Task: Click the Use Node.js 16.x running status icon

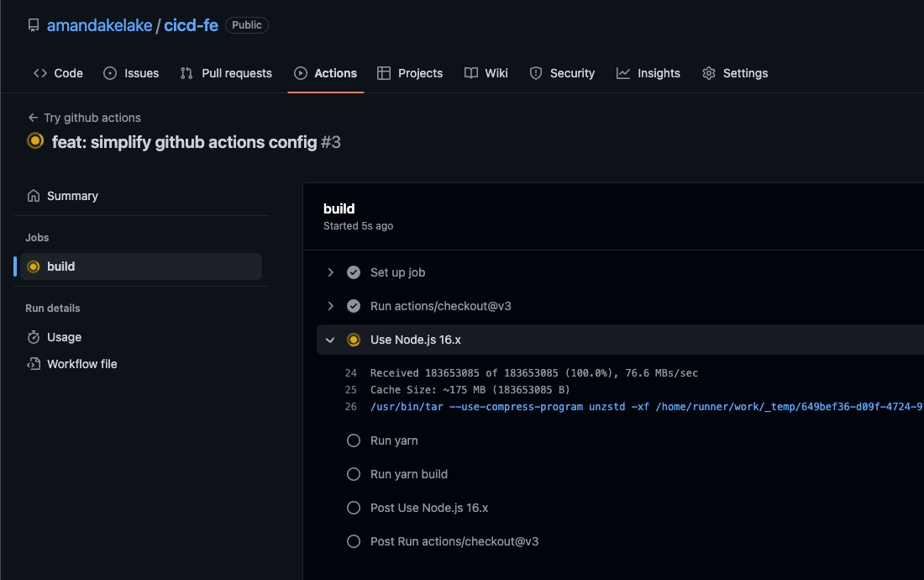Action: [354, 340]
